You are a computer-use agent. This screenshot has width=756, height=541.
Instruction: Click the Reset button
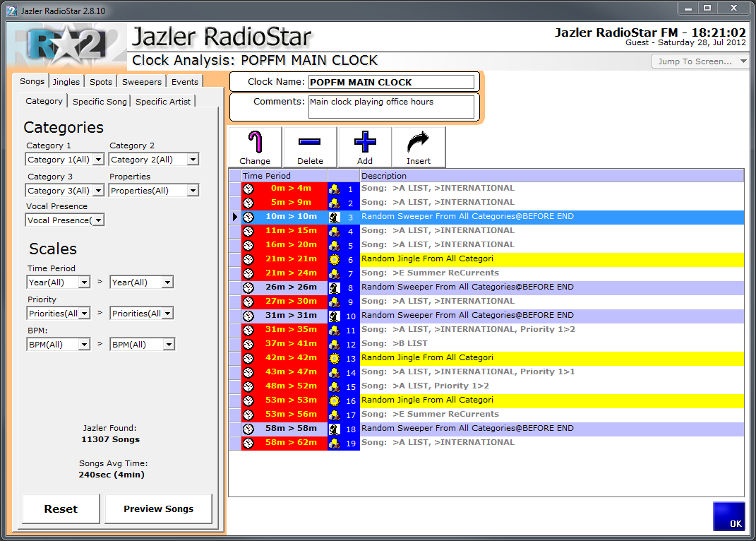tap(61, 509)
